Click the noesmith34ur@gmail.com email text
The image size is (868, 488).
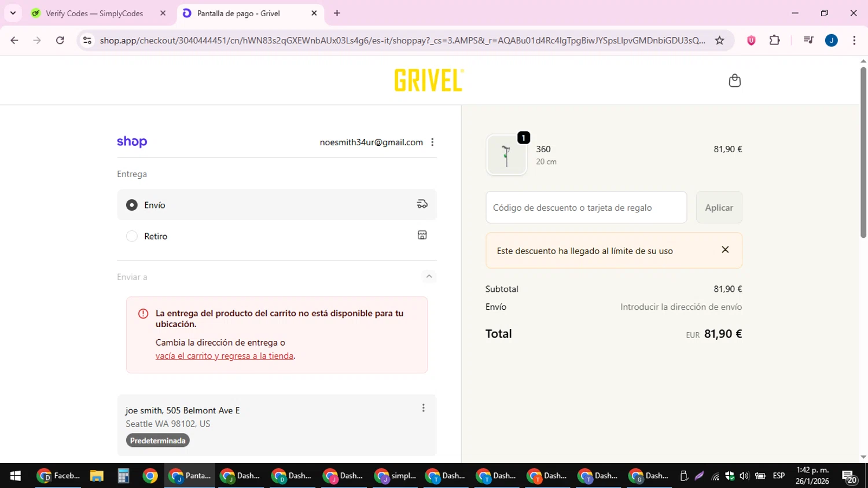tap(372, 142)
